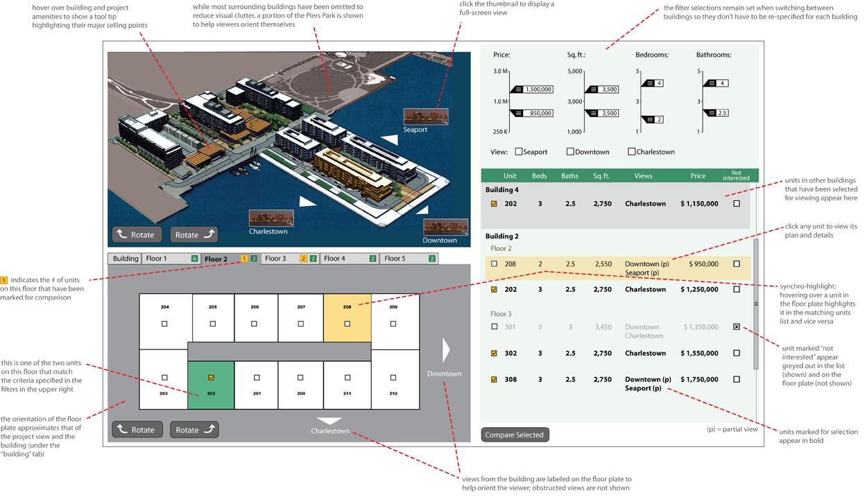The image size is (867, 504).
Task: Check the box in floor plate unit 204
Action: (x=164, y=324)
